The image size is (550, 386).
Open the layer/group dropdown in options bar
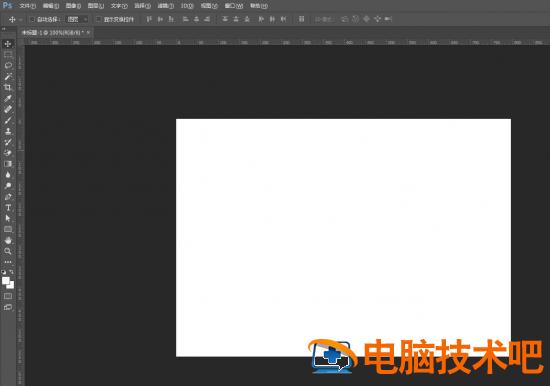77,19
